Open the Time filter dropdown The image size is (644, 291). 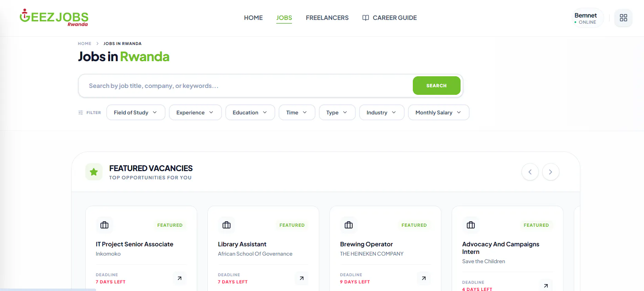click(297, 112)
